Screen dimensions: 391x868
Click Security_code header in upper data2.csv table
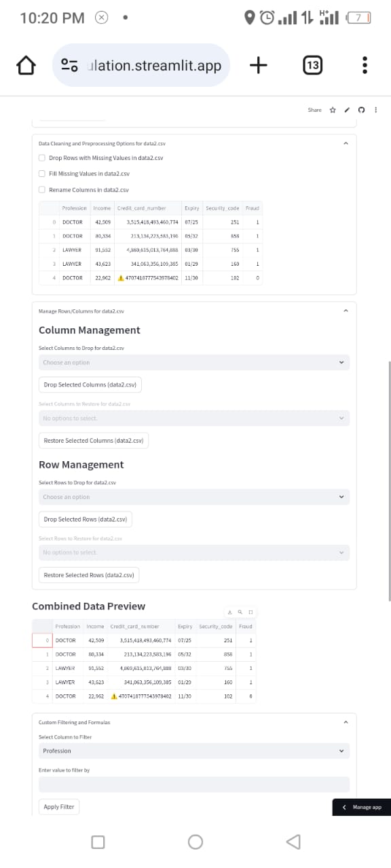pos(222,208)
